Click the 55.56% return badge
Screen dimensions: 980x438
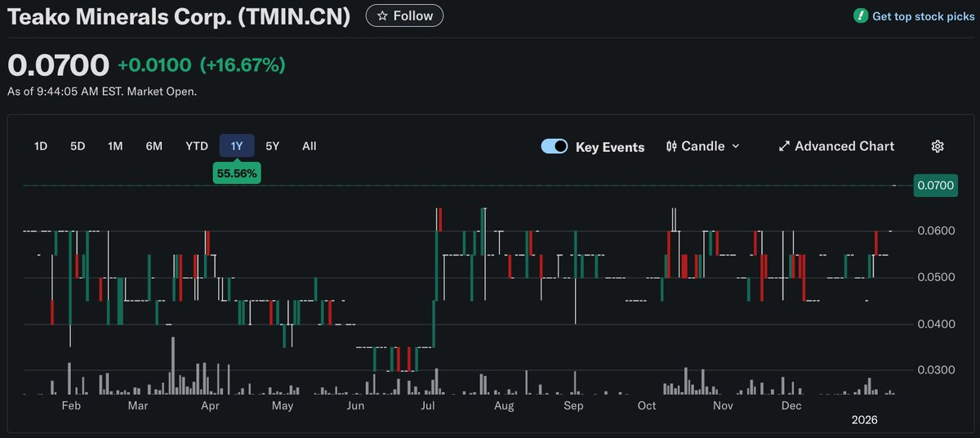pyautogui.click(x=237, y=173)
